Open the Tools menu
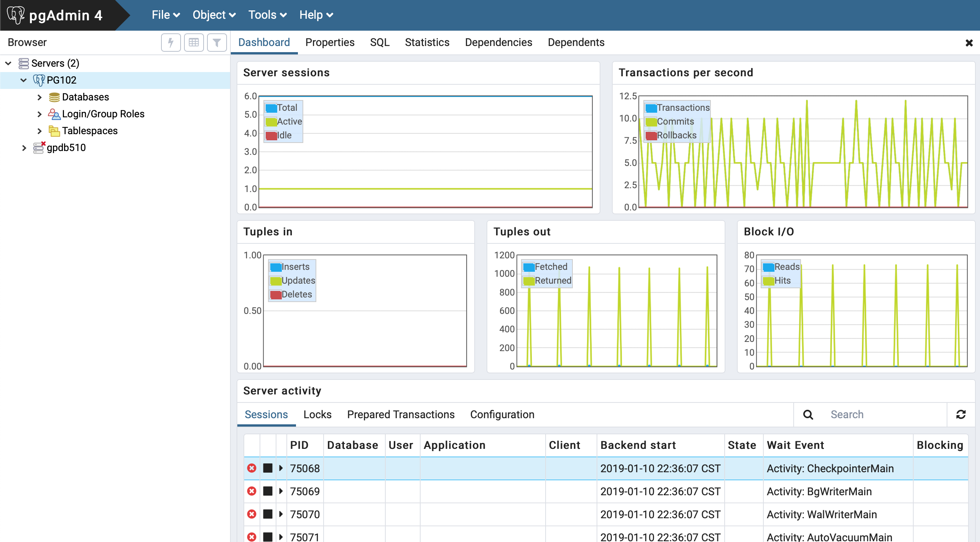The height and width of the screenshot is (542, 980). 267,15
